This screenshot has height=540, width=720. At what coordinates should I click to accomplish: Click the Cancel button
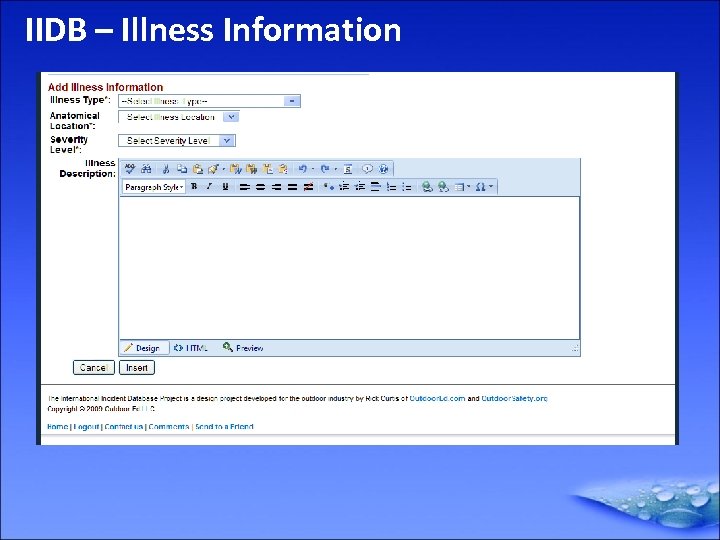pyautogui.click(x=94, y=367)
